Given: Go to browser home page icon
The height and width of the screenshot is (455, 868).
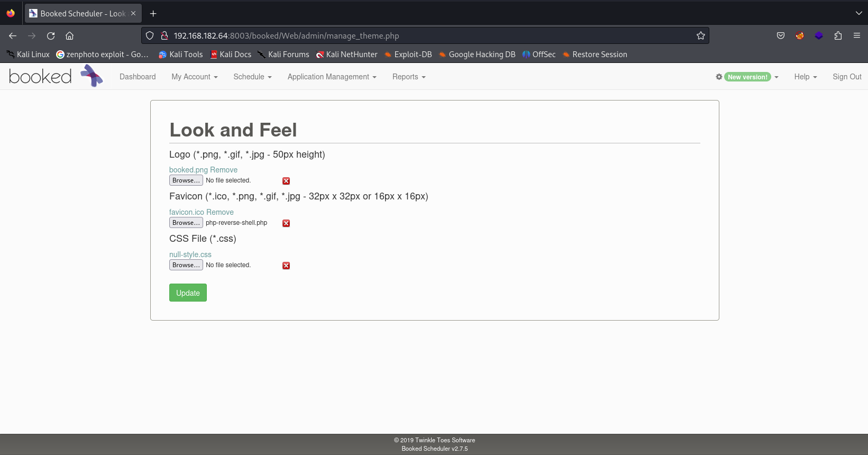Looking at the screenshot, I should pyautogui.click(x=69, y=36).
